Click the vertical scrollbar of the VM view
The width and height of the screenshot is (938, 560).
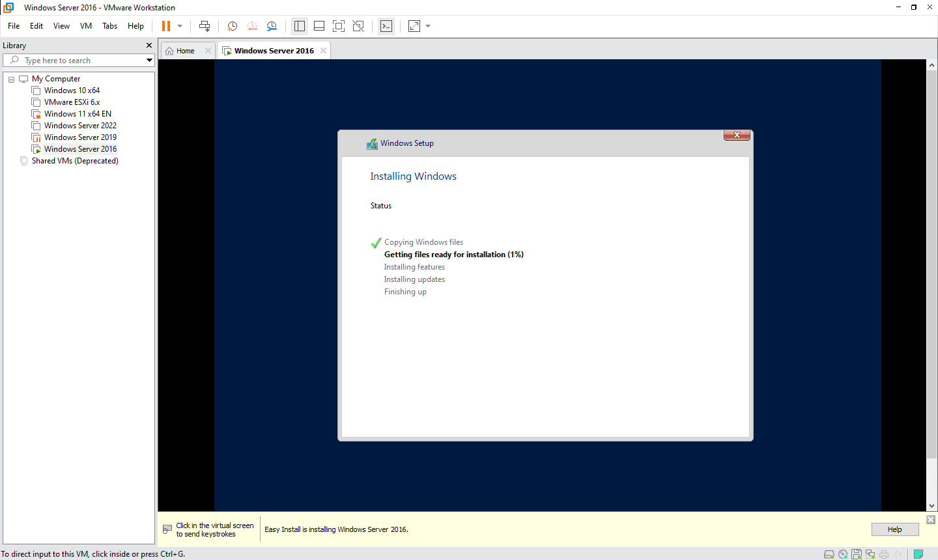[x=931, y=260]
